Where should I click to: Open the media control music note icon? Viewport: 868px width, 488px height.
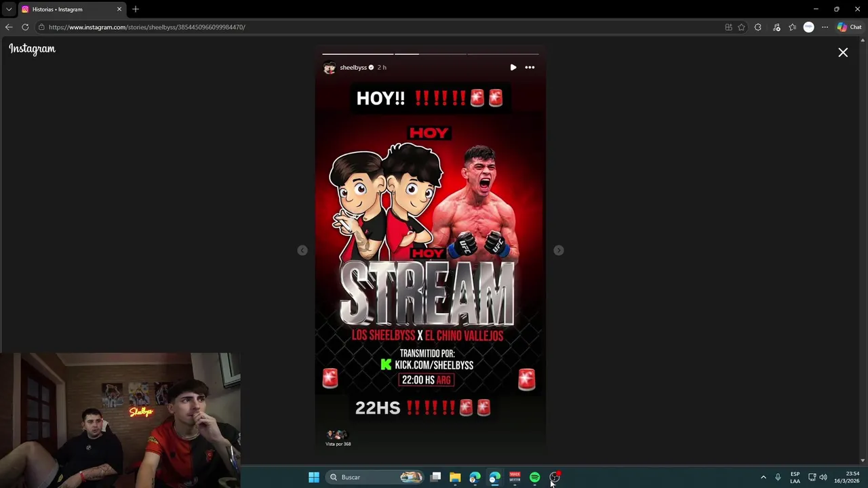(776, 27)
